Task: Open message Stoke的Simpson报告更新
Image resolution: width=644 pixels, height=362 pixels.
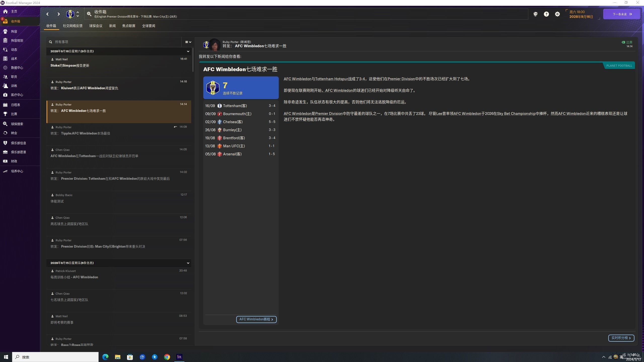Action: 119,66
